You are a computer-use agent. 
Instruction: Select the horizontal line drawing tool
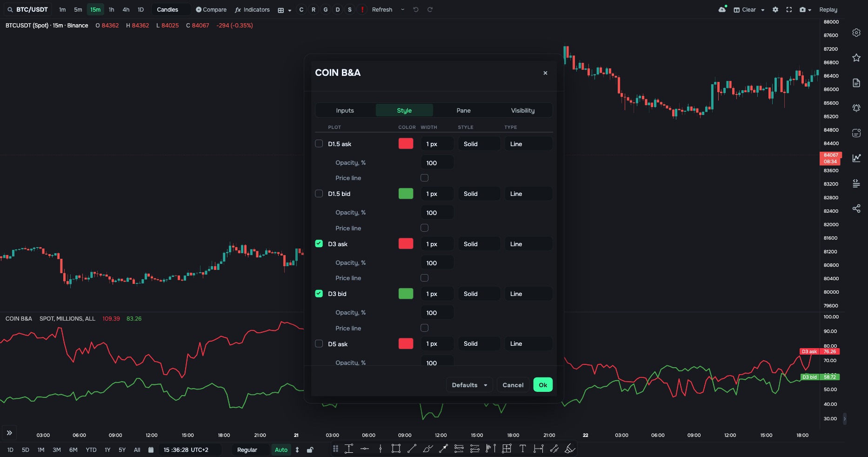(365, 449)
